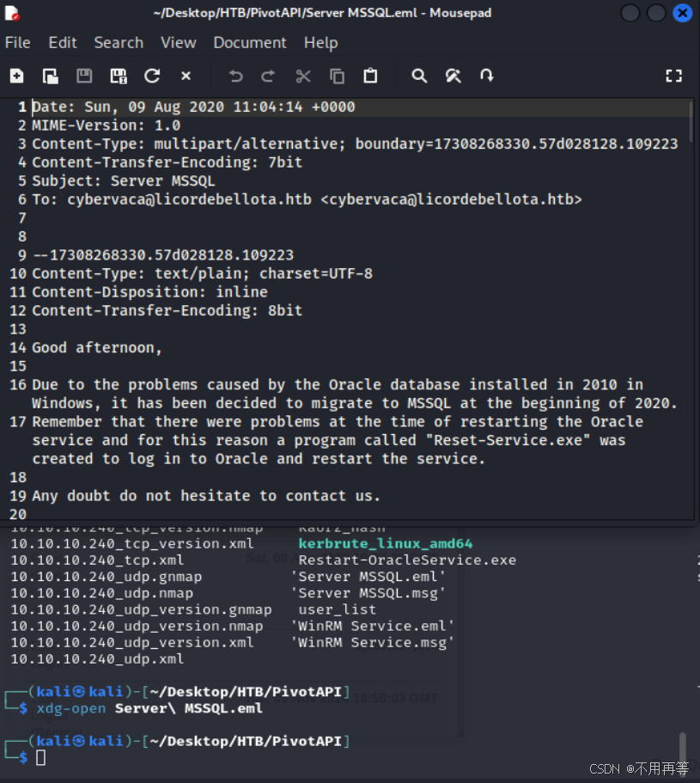
Task: Click 'Server MSSQL.msg' in terminal listing
Action: pyautogui.click(x=368, y=593)
